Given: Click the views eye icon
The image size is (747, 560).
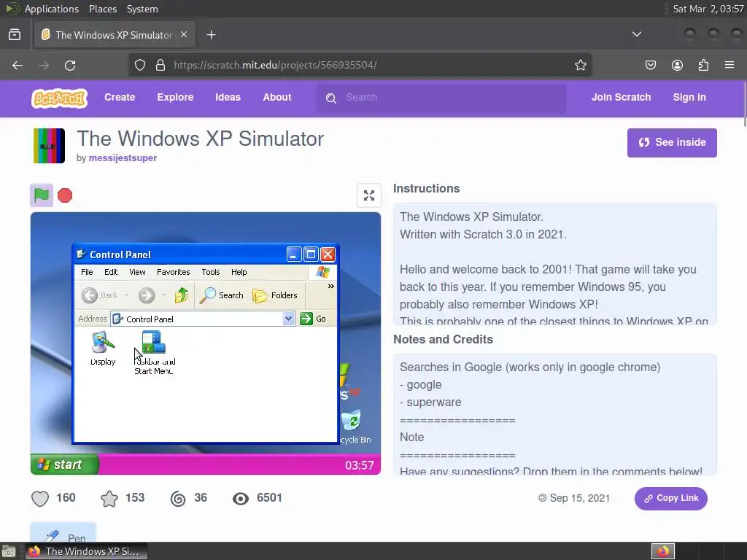Looking at the screenshot, I should click(x=241, y=499).
